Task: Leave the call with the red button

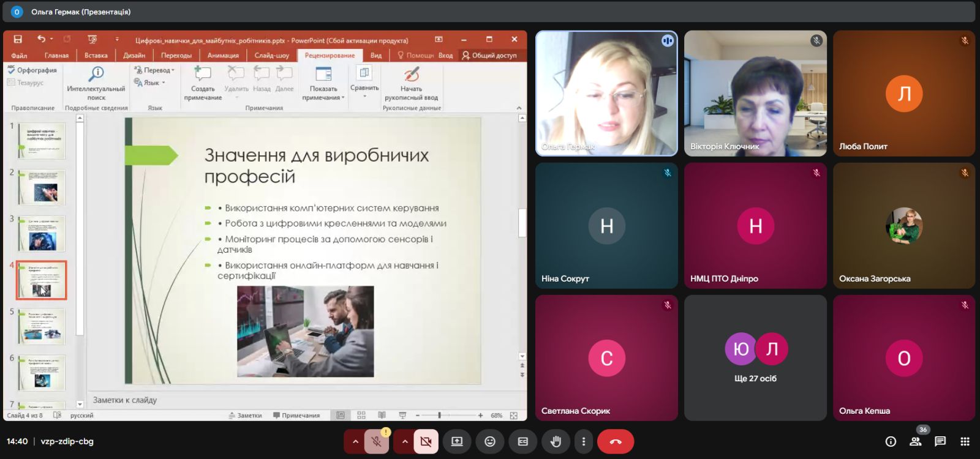Action: [615, 441]
